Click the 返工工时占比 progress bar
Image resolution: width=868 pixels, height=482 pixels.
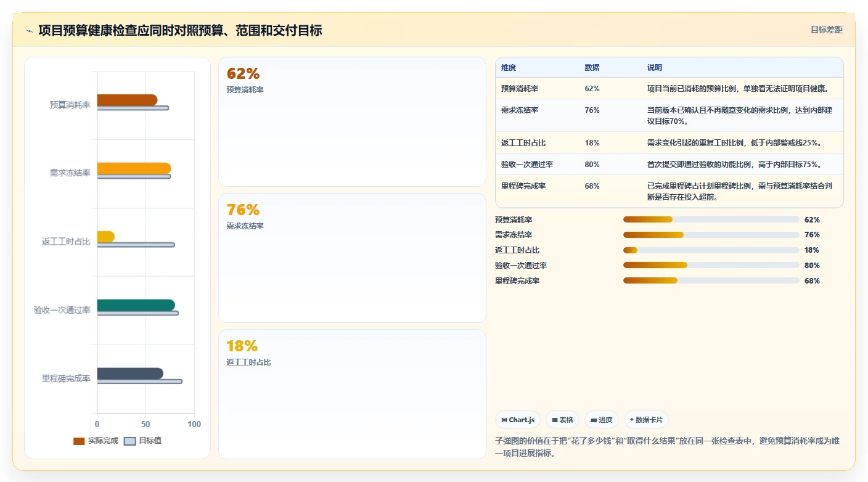711,250
